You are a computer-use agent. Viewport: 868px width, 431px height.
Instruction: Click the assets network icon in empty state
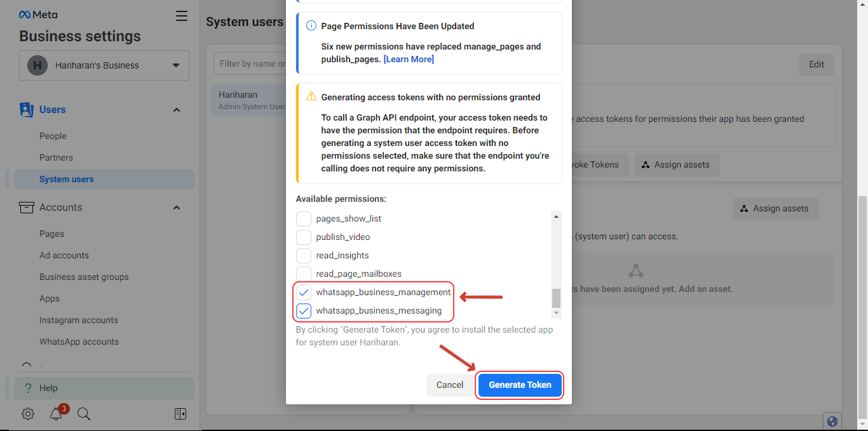point(636,270)
